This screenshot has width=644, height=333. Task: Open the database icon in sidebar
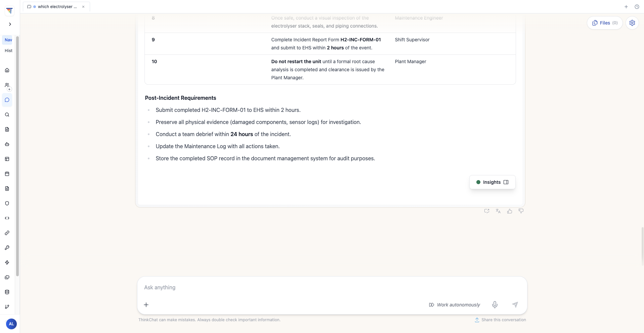tap(7, 292)
